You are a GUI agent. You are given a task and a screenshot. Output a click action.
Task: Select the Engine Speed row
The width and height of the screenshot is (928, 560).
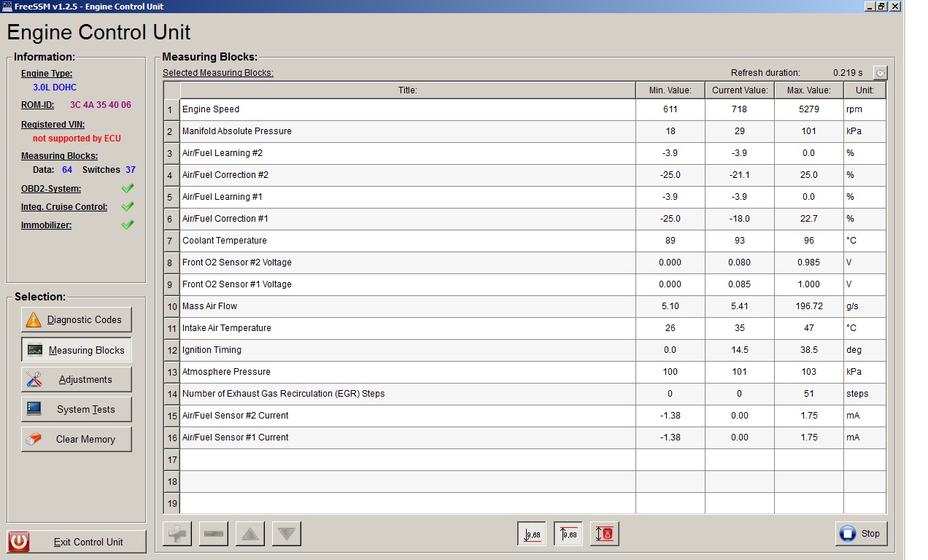407,109
